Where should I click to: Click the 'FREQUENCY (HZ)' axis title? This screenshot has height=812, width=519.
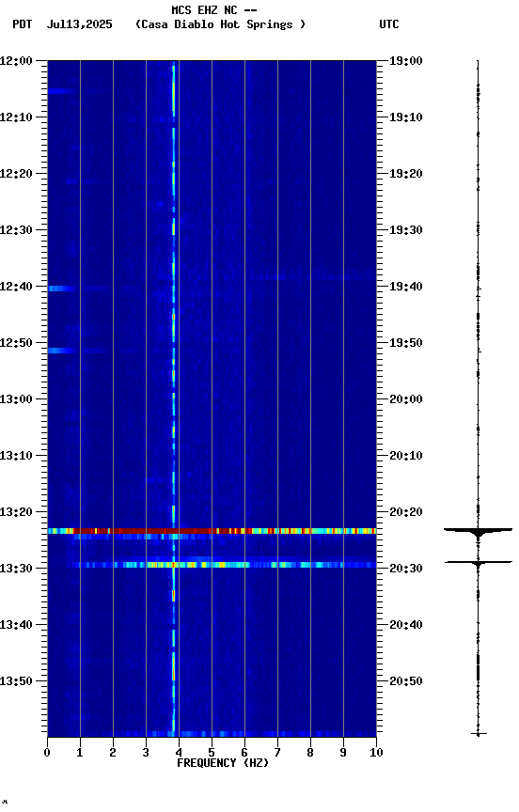tap(223, 763)
